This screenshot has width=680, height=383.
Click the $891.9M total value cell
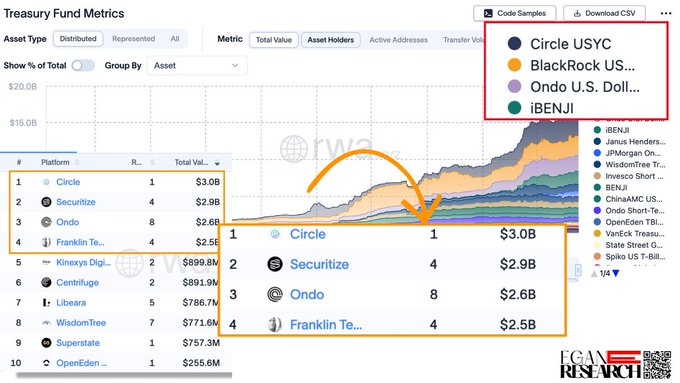200,282
